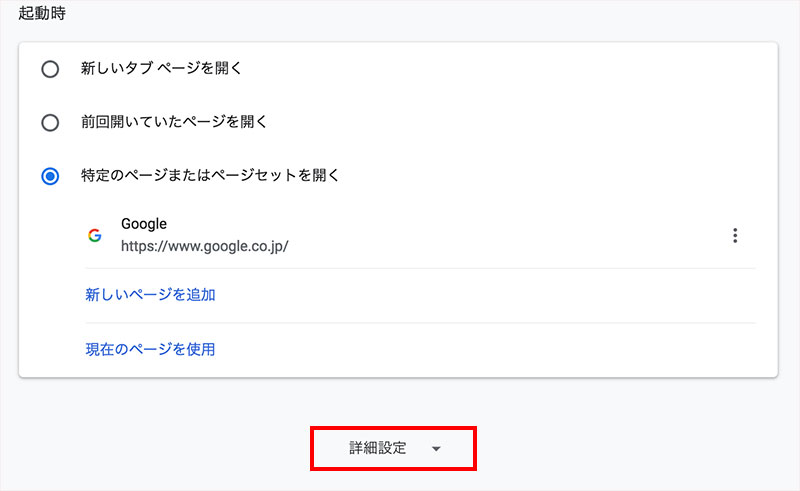Open the Google entry's three-dot menu

click(x=735, y=236)
